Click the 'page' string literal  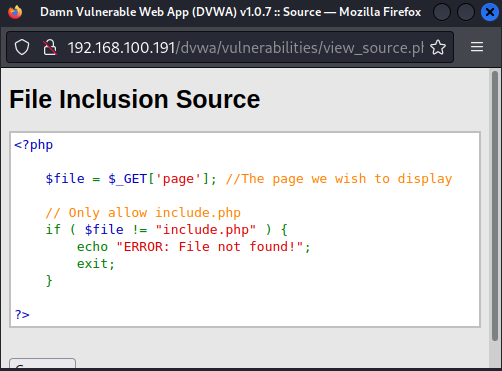pyautogui.click(x=178, y=179)
